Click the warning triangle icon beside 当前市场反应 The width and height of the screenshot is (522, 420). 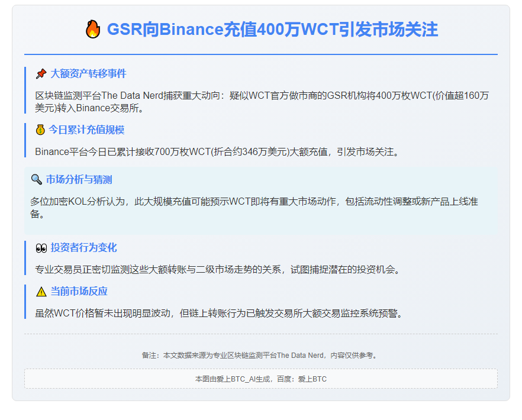point(41,292)
